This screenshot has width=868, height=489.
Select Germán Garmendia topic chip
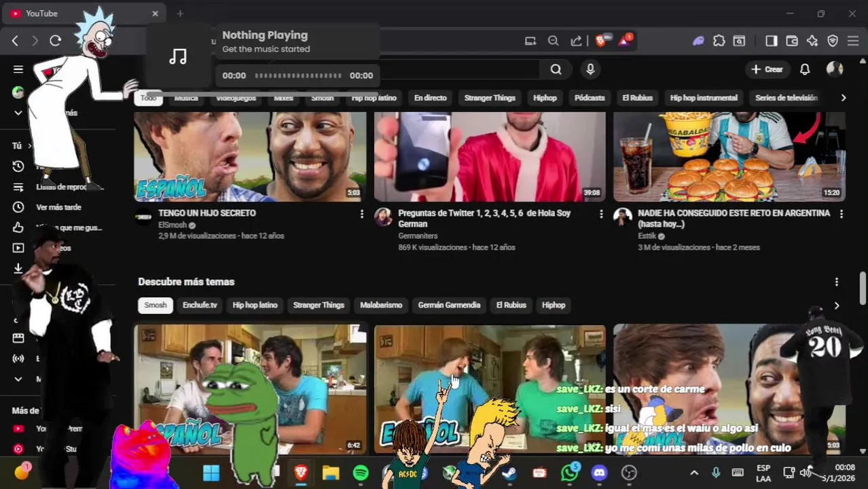449,305
